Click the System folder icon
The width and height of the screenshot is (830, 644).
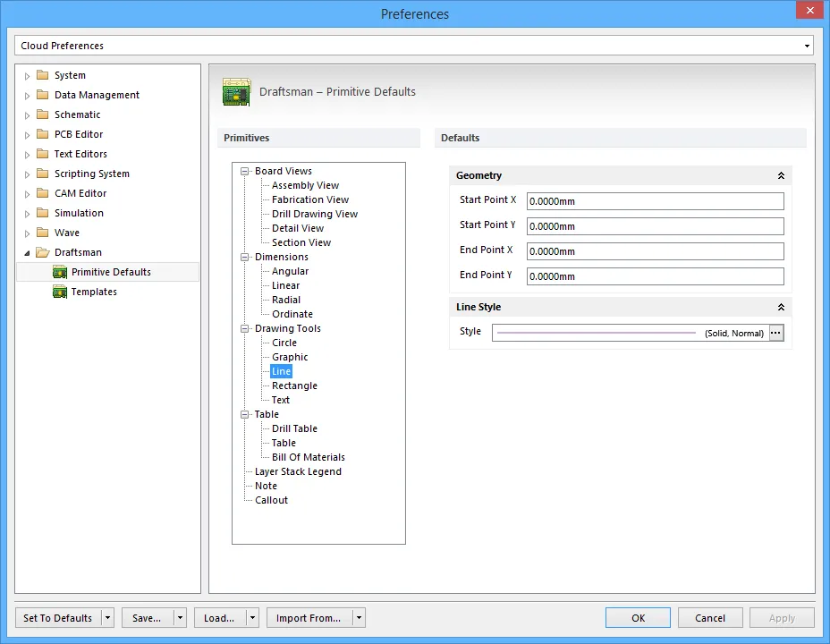tap(42, 75)
